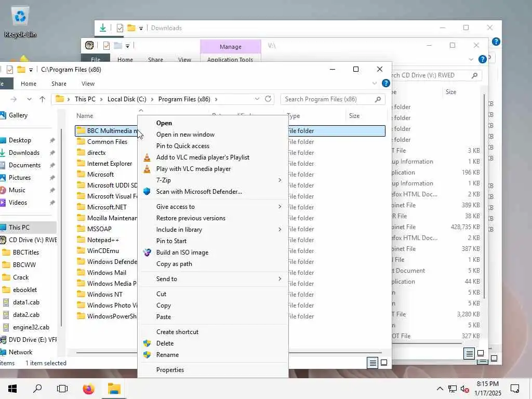Choose Open from the context menu

coord(212,123)
